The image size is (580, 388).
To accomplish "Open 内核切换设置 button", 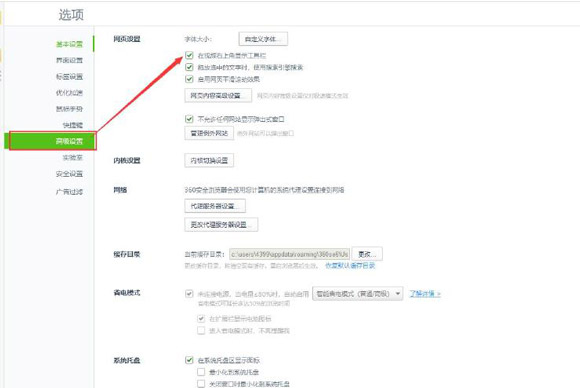I will point(209,161).
